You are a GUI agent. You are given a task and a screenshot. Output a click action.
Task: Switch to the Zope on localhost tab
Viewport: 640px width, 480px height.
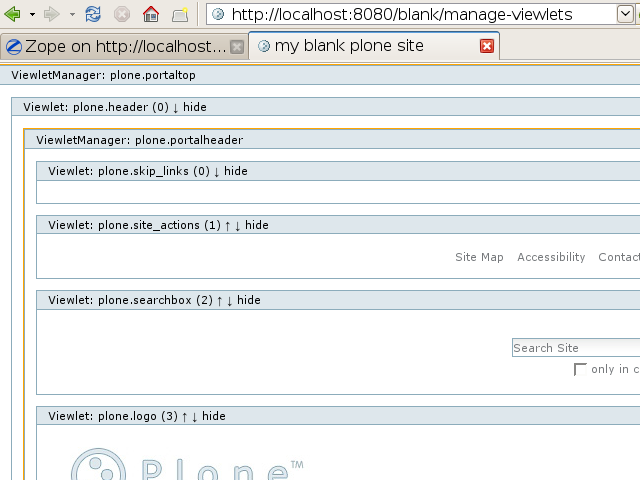pyautogui.click(x=124, y=47)
